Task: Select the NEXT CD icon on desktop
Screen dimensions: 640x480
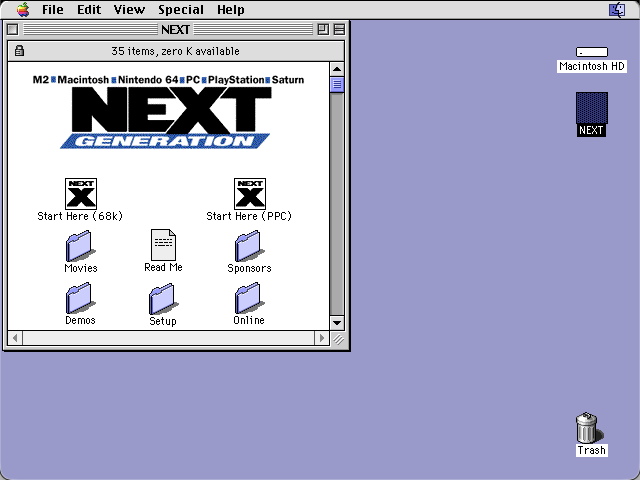Action: tap(592, 108)
